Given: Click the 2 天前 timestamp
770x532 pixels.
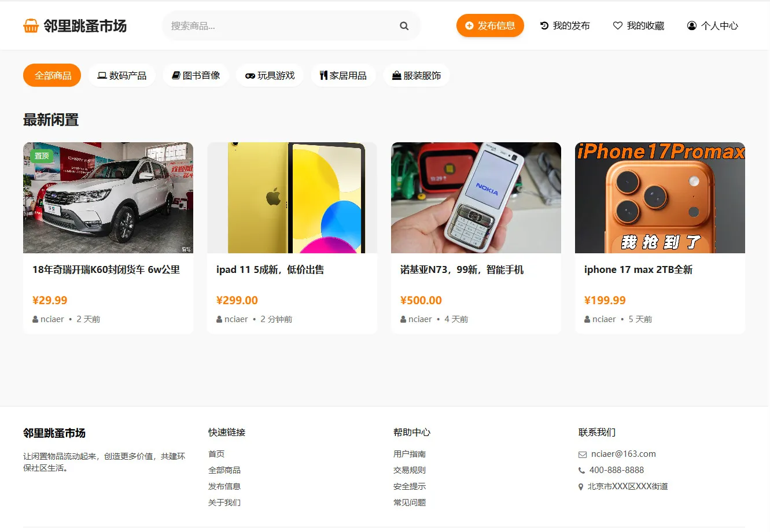Looking at the screenshot, I should [x=89, y=319].
